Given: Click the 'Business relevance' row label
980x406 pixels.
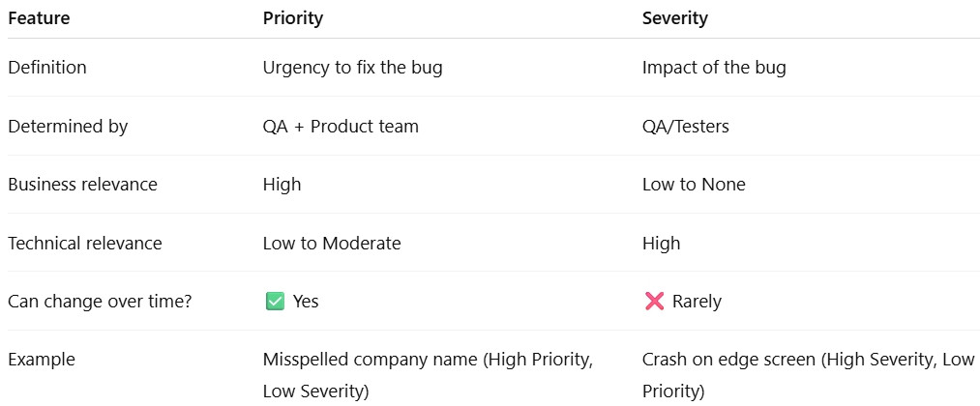Looking at the screenshot, I should [x=82, y=185].
